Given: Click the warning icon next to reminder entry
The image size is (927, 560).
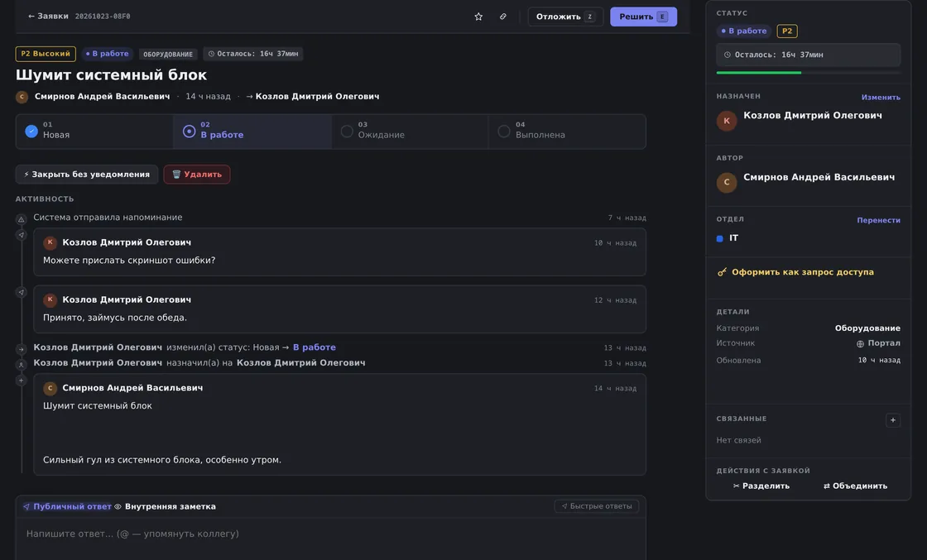Looking at the screenshot, I should point(22,219).
